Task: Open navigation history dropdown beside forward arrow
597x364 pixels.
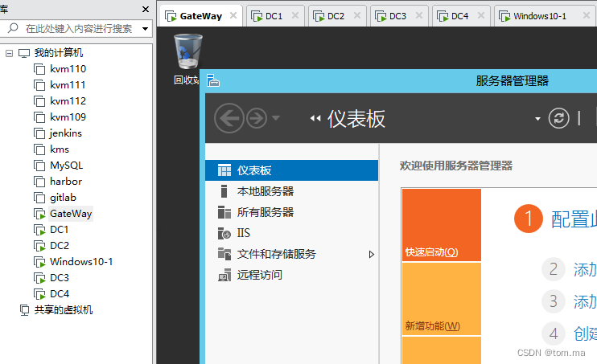Action: [x=276, y=118]
